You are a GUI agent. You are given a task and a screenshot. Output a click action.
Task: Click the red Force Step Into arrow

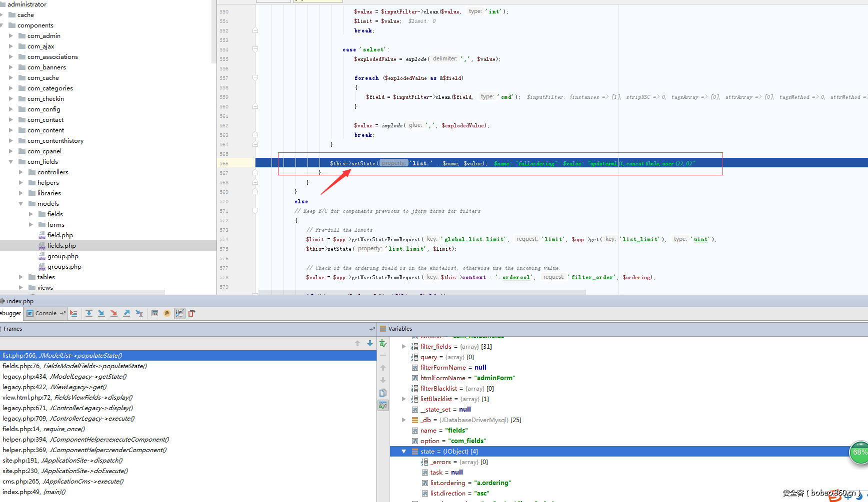coord(113,313)
